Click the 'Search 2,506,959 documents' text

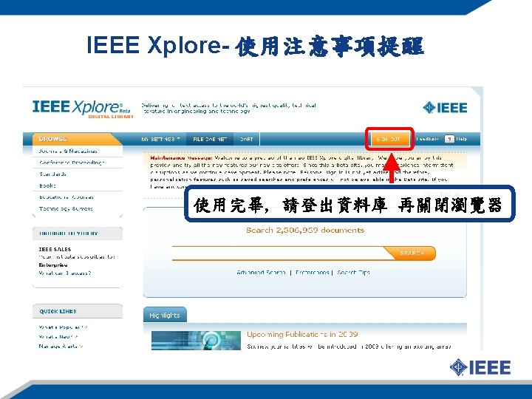pyautogui.click(x=305, y=231)
